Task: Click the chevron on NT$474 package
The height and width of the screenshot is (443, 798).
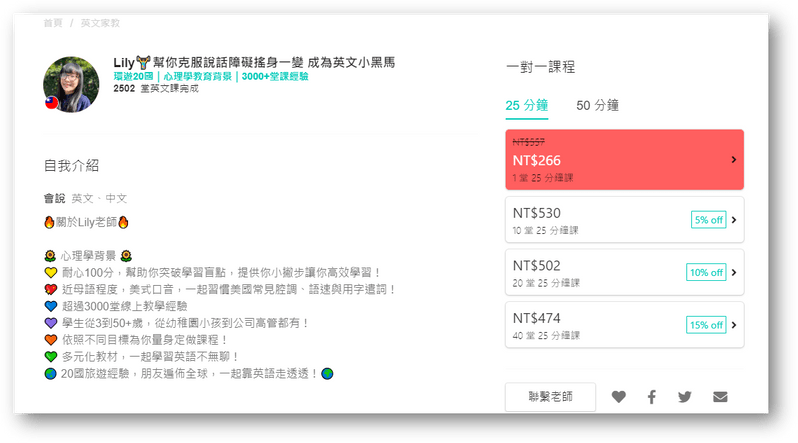Action: [733, 325]
